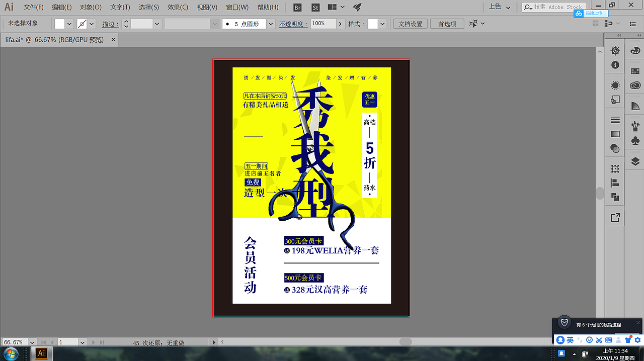Open the 窗口 menu

pos(236,7)
